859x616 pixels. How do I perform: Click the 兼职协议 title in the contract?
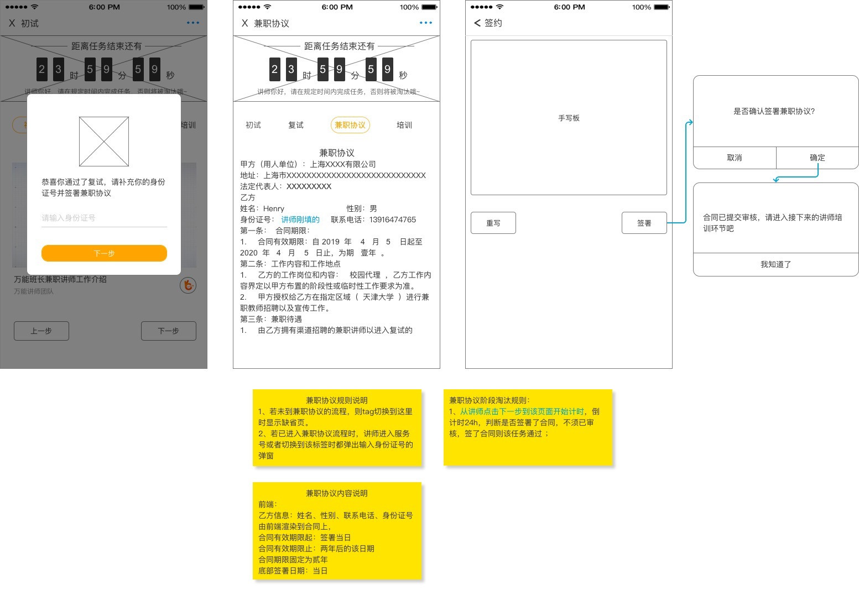pos(337,153)
